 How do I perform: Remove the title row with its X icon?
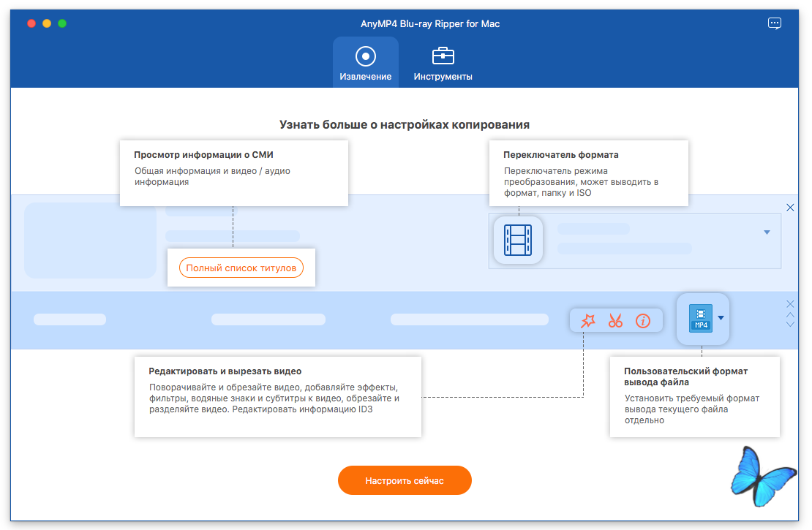pos(790,304)
